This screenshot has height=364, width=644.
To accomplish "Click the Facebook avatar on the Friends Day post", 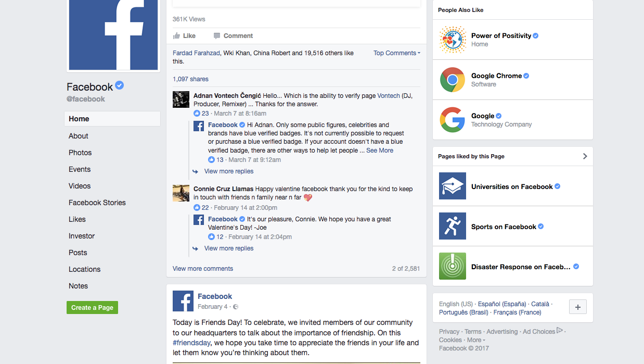I will 183,301.
